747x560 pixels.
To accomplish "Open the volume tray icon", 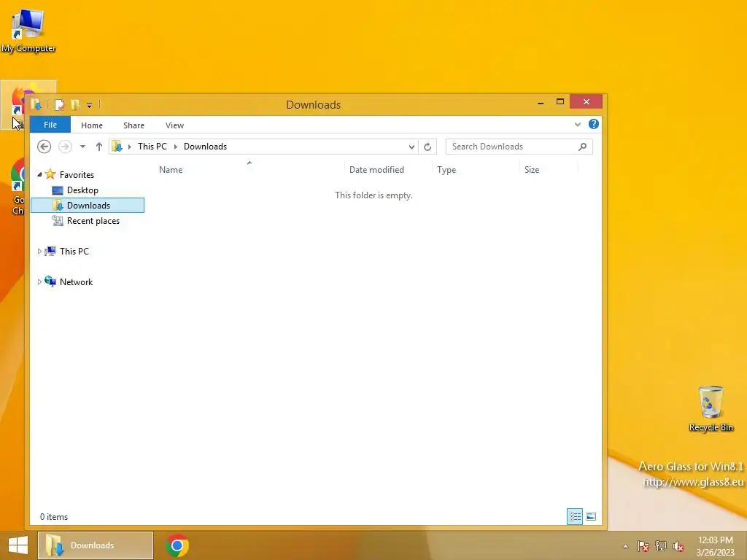I will pyautogui.click(x=678, y=546).
